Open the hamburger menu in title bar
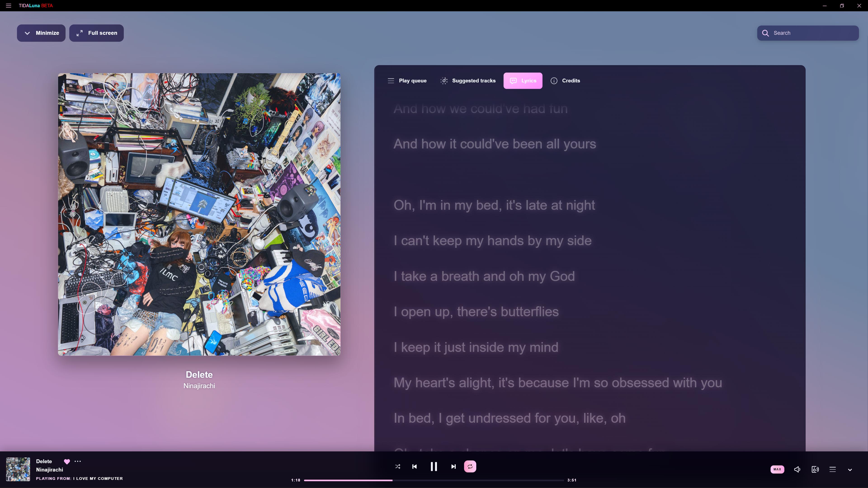 [8, 6]
